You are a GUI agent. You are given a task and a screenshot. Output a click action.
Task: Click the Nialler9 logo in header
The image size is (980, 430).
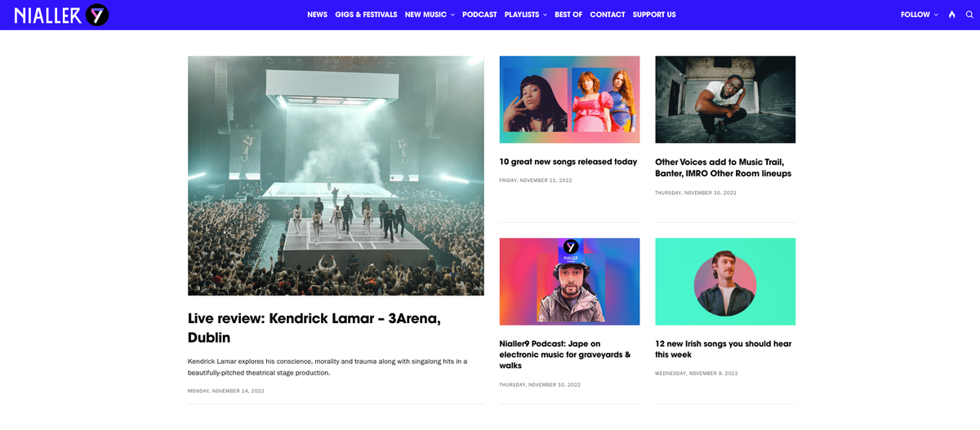pos(61,14)
